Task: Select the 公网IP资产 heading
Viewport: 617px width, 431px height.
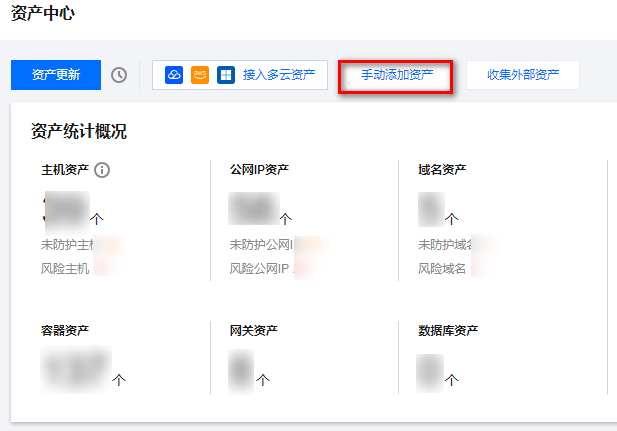Action: click(x=259, y=170)
